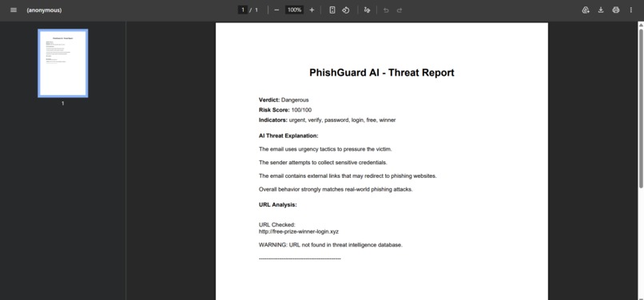The image size is (644, 300).
Task: Click the Indicators keyword list line
Action: [x=327, y=120]
